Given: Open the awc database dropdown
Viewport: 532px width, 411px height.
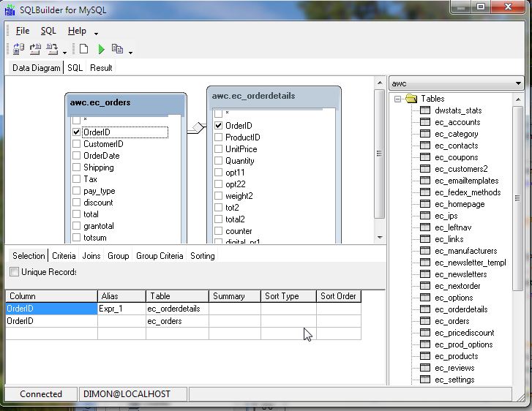Looking at the screenshot, I should 518,83.
